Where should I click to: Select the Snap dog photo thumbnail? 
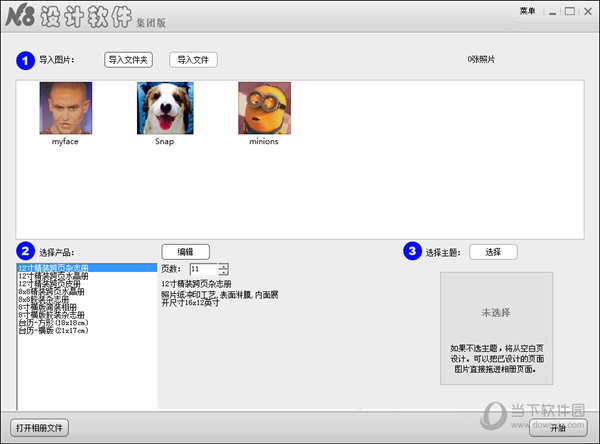tap(165, 108)
